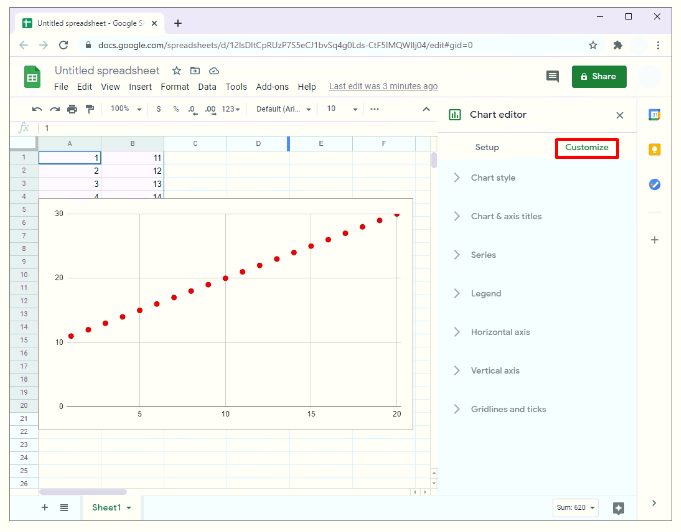Open Google Keep side panel
681x532 pixels.
(x=655, y=149)
